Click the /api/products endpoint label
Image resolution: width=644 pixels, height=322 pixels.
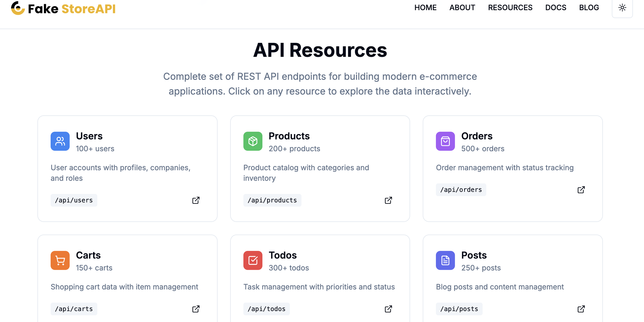[x=272, y=200]
